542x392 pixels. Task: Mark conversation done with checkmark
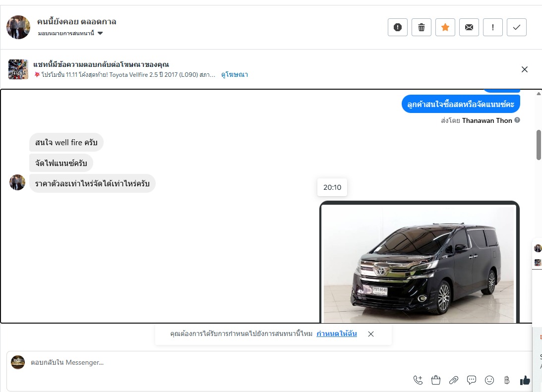click(x=516, y=27)
